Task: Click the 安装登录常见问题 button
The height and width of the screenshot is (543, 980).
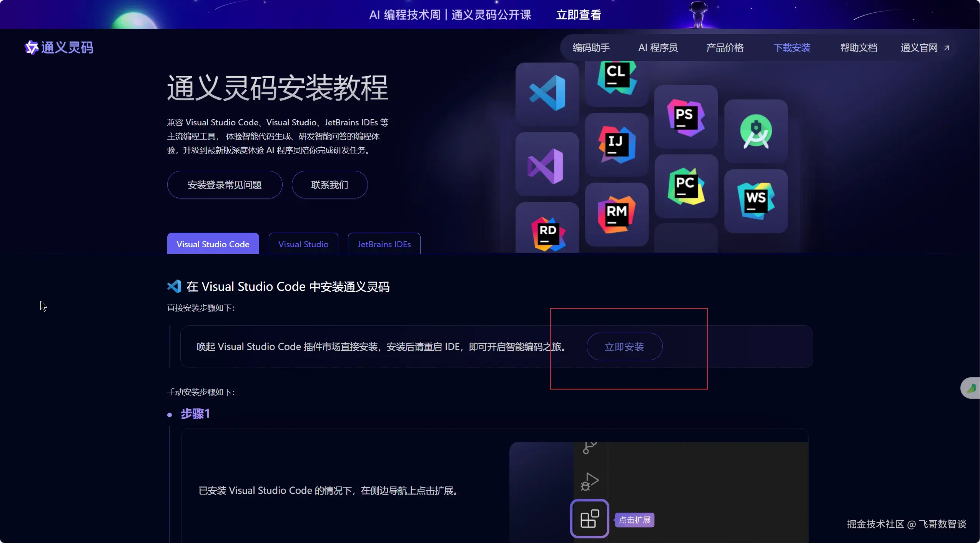Action: tap(225, 185)
